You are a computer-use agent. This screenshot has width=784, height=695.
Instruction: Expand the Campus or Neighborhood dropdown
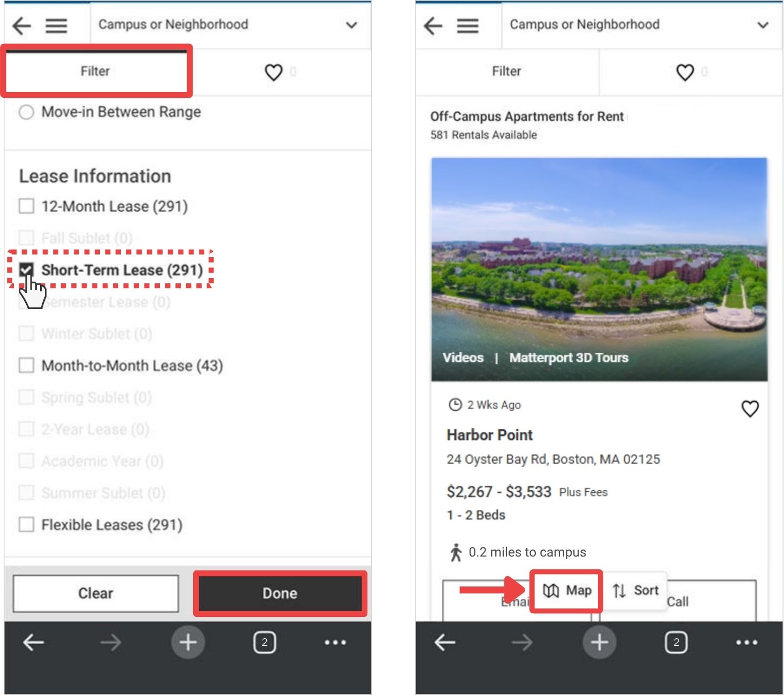pyautogui.click(x=351, y=25)
